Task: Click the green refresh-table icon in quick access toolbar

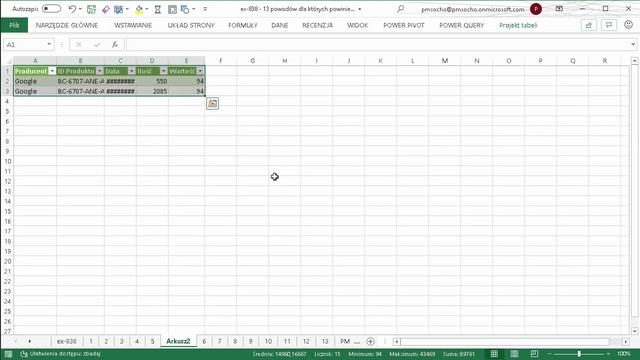Action: click(91, 9)
